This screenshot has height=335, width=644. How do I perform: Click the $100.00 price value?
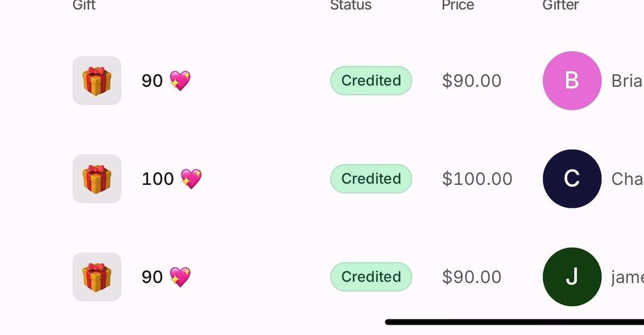[x=477, y=179]
